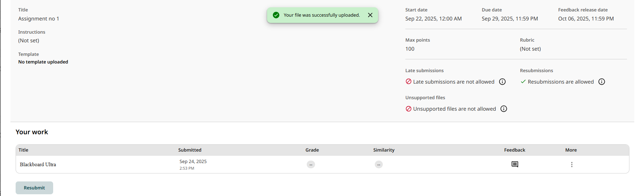
Task: Open info about late submissions
Action: click(502, 82)
